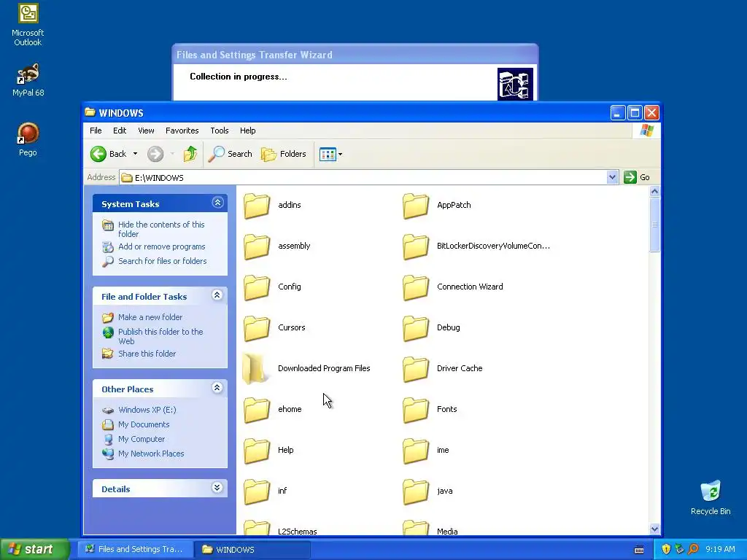This screenshot has height=560, width=747.
Task: Select the Connection Wizard folder icon
Action: pos(415,287)
